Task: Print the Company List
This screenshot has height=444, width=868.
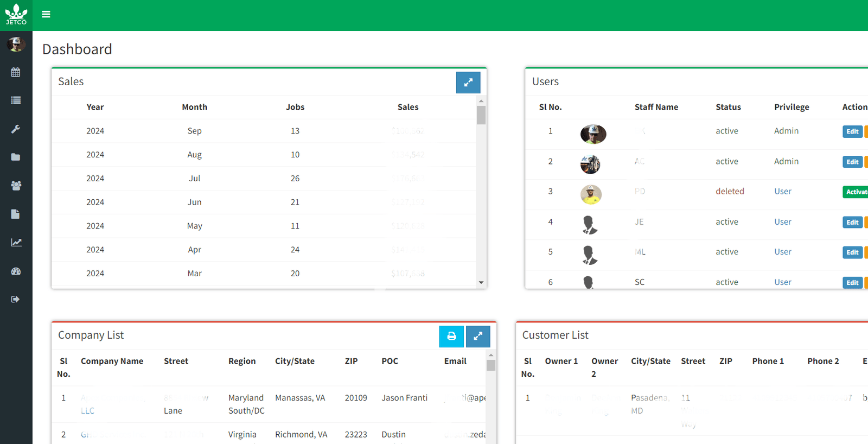Action: tap(451, 337)
